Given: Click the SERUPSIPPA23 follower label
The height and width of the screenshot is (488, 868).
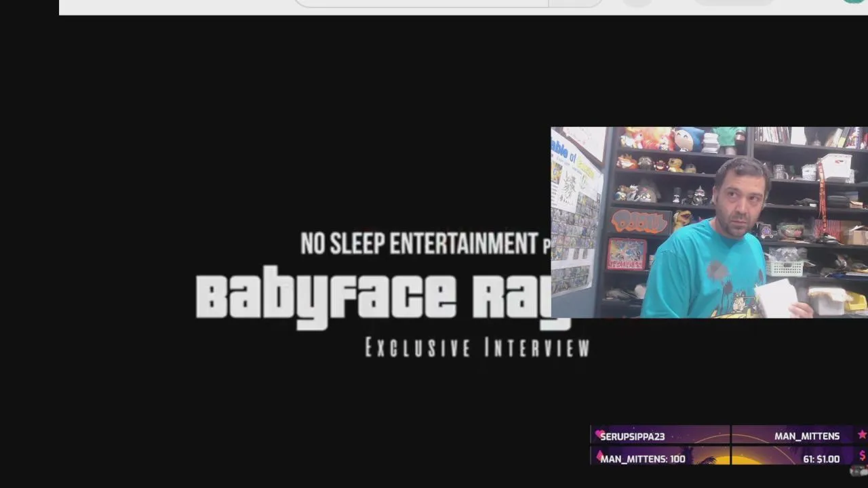Looking at the screenshot, I should tap(632, 436).
